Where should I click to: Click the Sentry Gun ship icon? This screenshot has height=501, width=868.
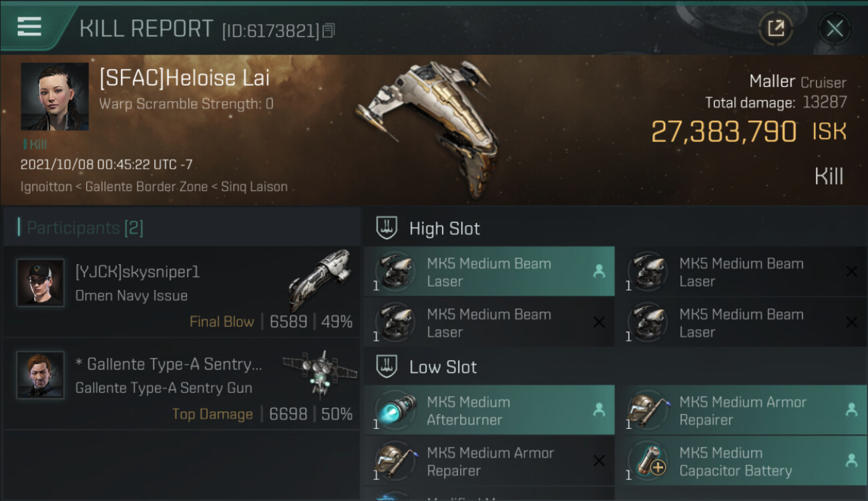[315, 374]
